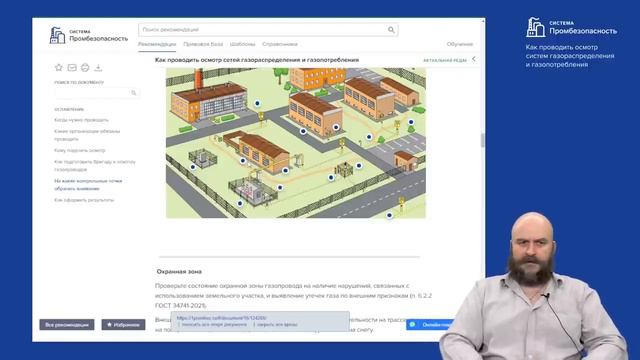Click the magnifier in the document search box
Screen dimensions: 640x360
133,93
